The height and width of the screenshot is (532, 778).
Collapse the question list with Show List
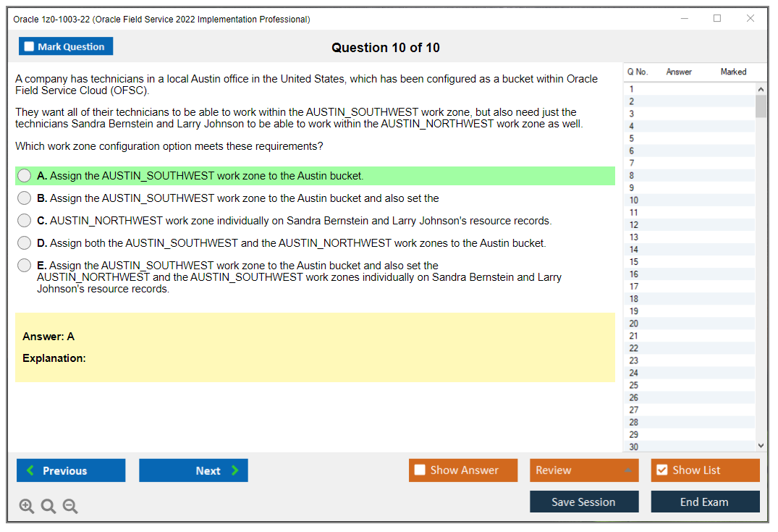click(705, 470)
